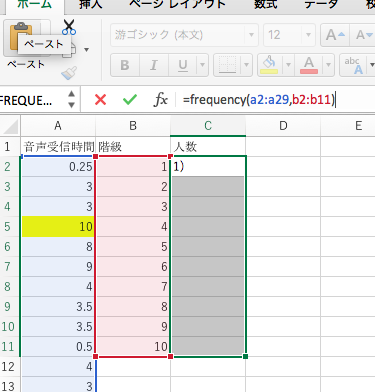Viewport: 375px width, 392px height.
Task: Click the green fill handle of column C selection
Action: [x=246, y=356]
